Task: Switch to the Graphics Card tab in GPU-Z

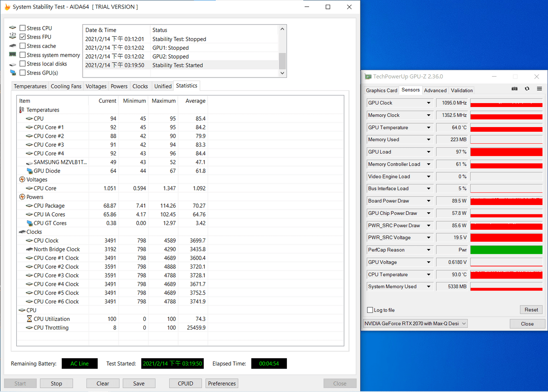Action: coord(381,90)
